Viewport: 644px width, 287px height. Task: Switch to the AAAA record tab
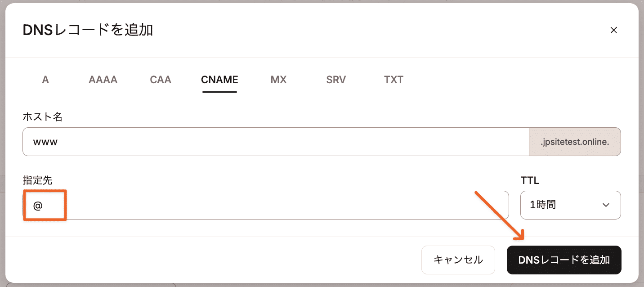[103, 80]
